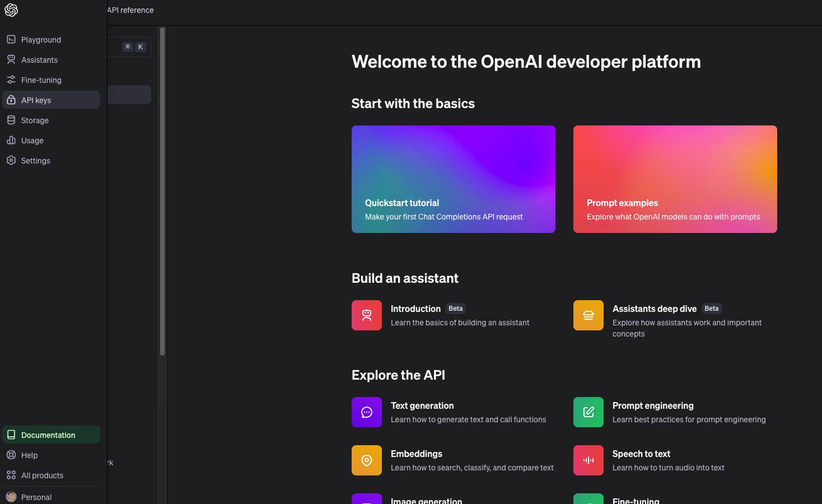822x504 pixels.
Task: Open the Quickstart tutorial card
Action: (454, 179)
